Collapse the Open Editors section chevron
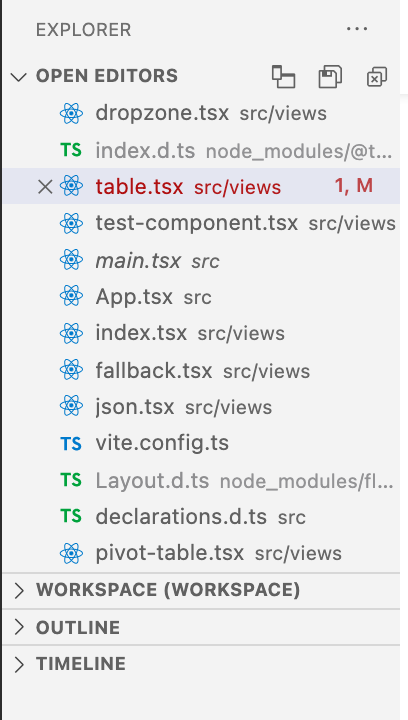The width and height of the screenshot is (408, 720). [19, 77]
